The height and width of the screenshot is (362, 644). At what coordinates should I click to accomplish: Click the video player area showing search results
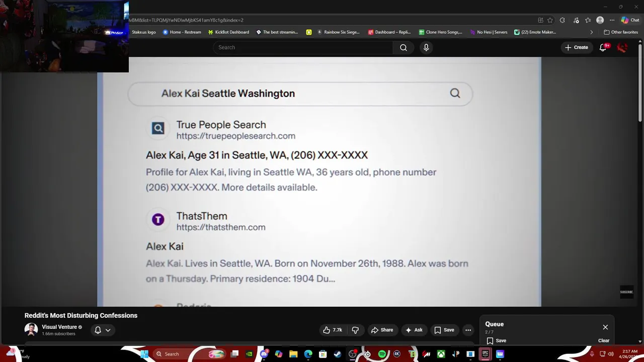point(319,182)
